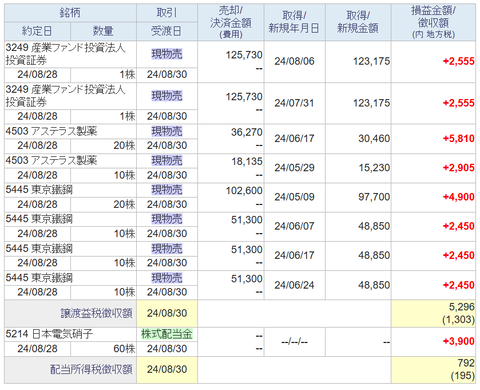Click 4503 アステラス製薬 in the 36,270 row
Viewport: 480px width, 390px height.
(51, 131)
